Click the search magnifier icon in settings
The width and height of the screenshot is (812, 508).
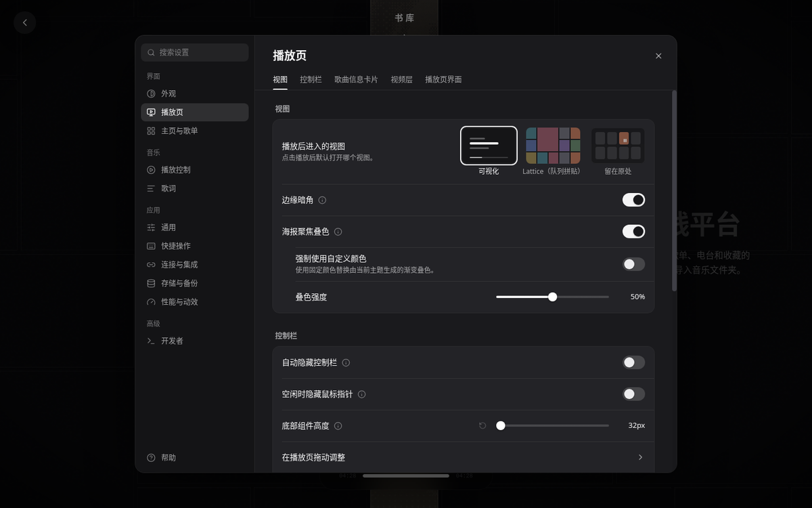pos(151,52)
